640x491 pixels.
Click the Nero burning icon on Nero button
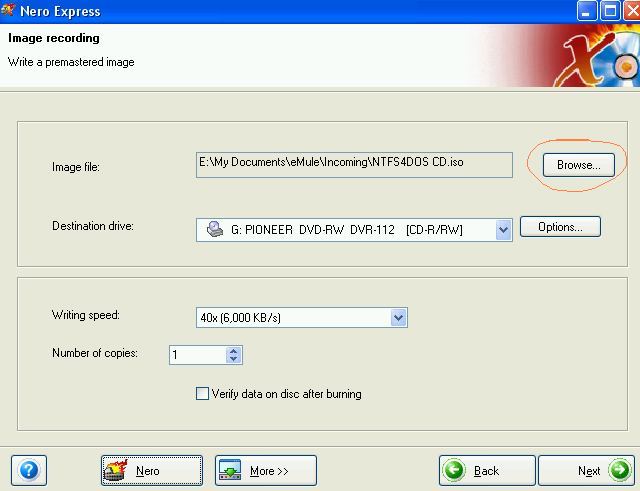coord(116,471)
